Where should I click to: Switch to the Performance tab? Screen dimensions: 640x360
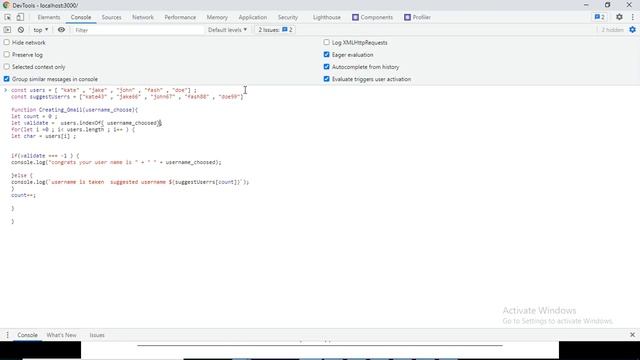click(x=180, y=17)
